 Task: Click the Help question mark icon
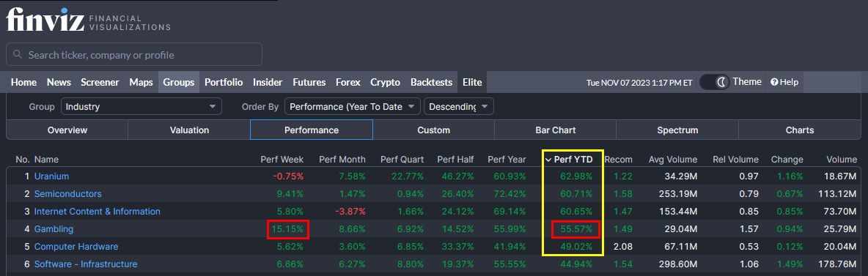(774, 82)
